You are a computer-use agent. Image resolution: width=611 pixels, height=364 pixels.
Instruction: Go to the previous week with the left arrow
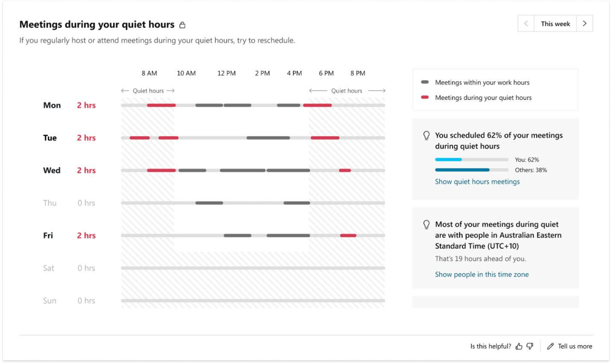[x=526, y=23]
